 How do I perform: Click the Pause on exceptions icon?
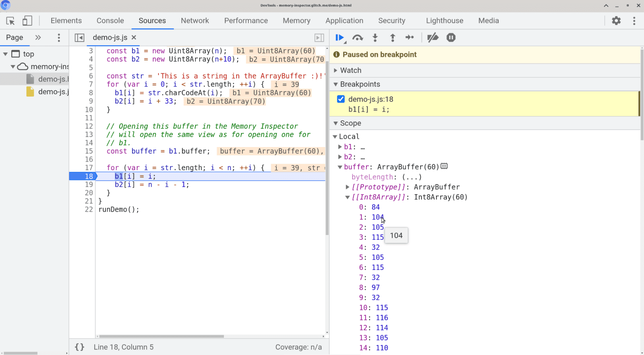tap(451, 38)
